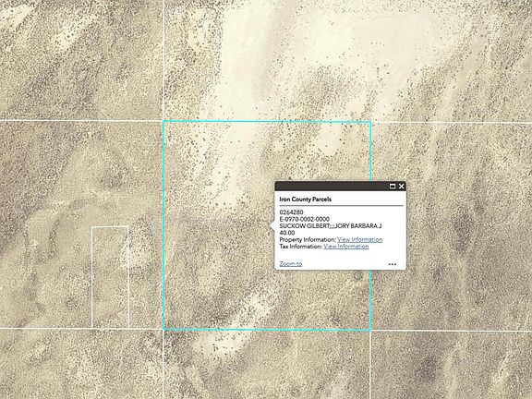Select the parcel in the northwest corner

80,60
